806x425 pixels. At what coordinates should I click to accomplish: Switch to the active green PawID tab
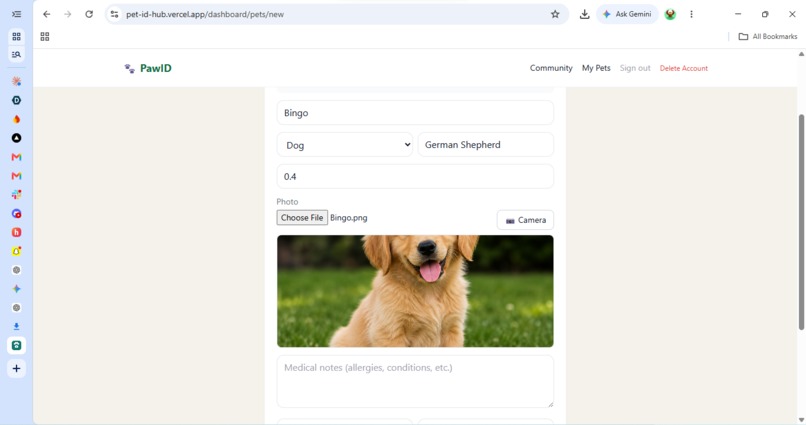click(x=16, y=345)
